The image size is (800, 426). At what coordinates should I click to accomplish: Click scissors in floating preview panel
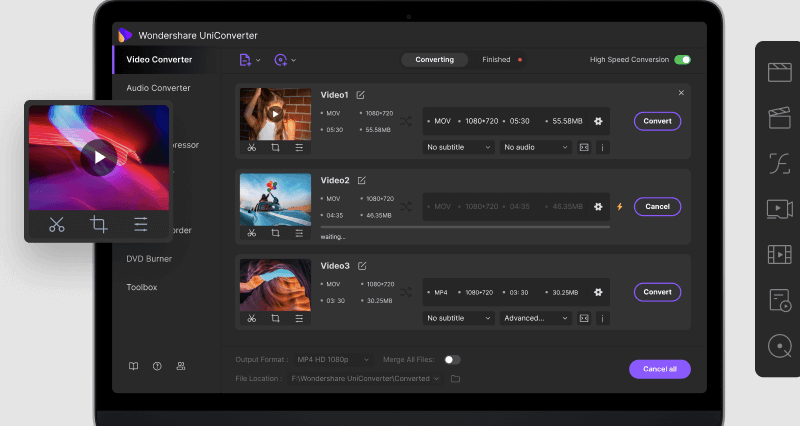[57, 224]
